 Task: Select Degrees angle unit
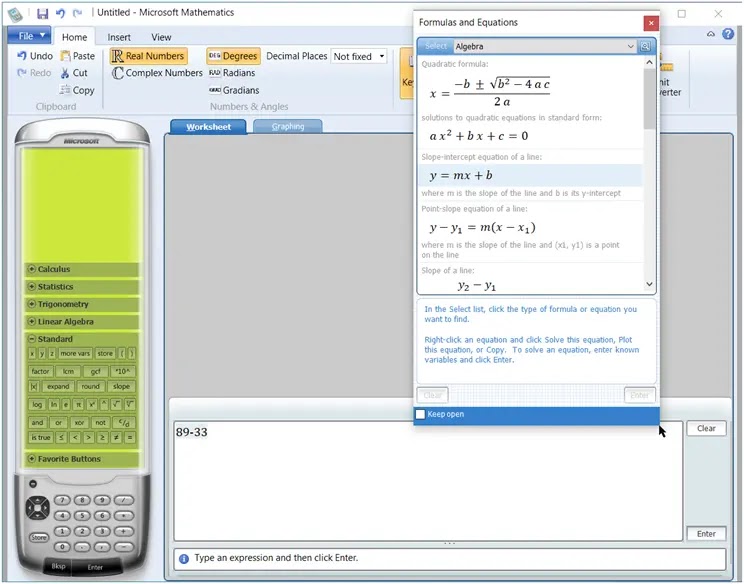[x=233, y=56]
